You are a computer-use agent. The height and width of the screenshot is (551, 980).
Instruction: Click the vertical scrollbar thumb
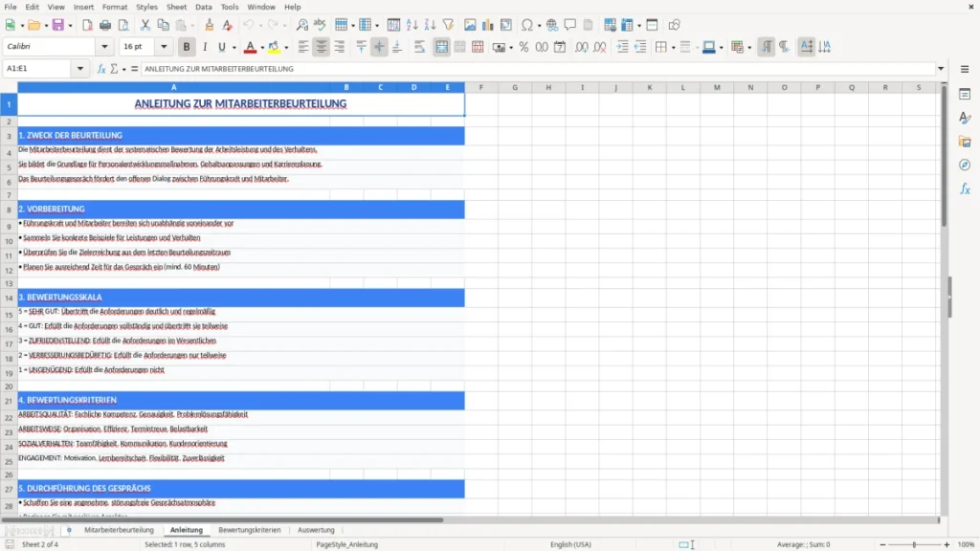pyautogui.click(x=944, y=158)
